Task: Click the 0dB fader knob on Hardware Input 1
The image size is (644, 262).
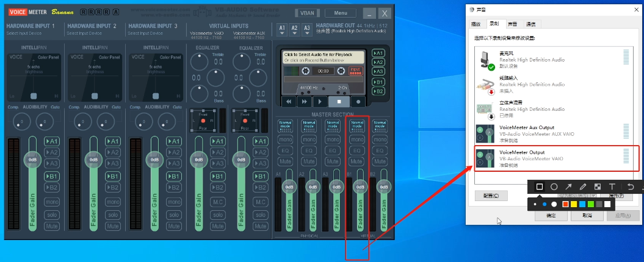Action: click(x=32, y=160)
